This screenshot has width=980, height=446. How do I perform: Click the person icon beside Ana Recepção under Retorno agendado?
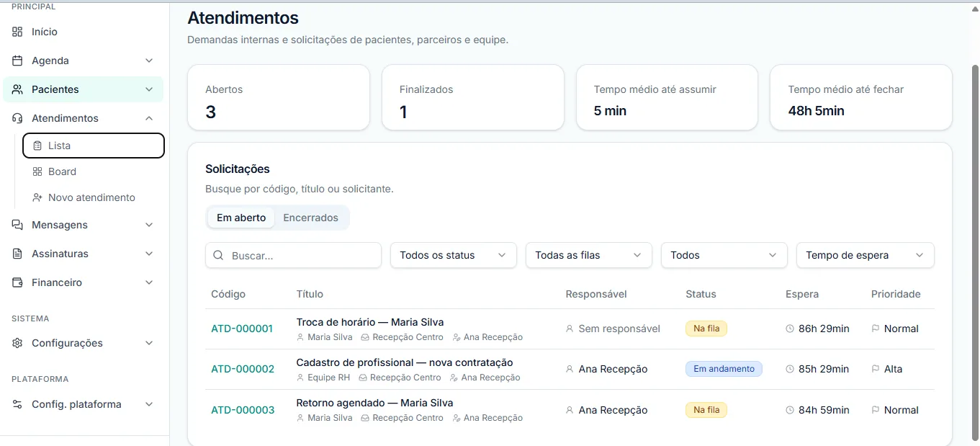point(457,418)
